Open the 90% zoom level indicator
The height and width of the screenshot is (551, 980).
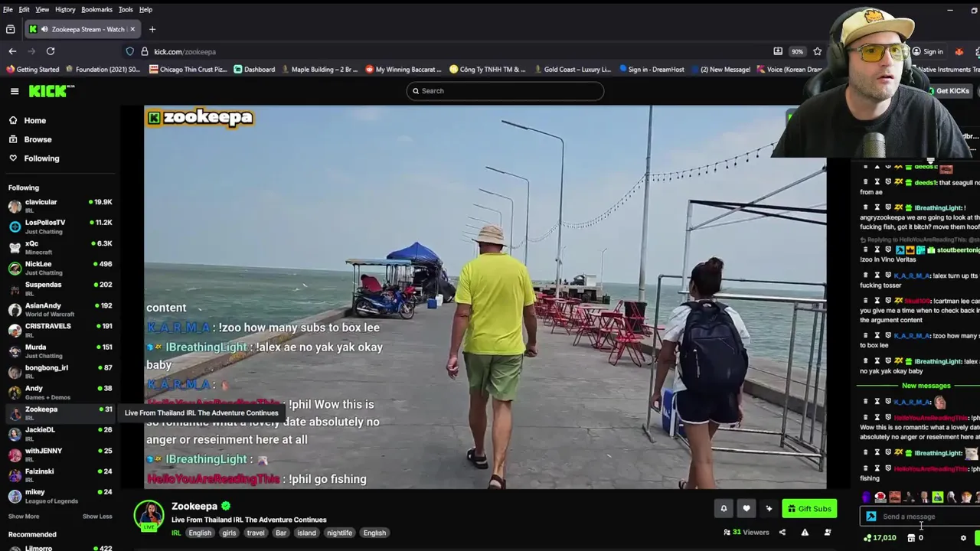click(798, 51)
